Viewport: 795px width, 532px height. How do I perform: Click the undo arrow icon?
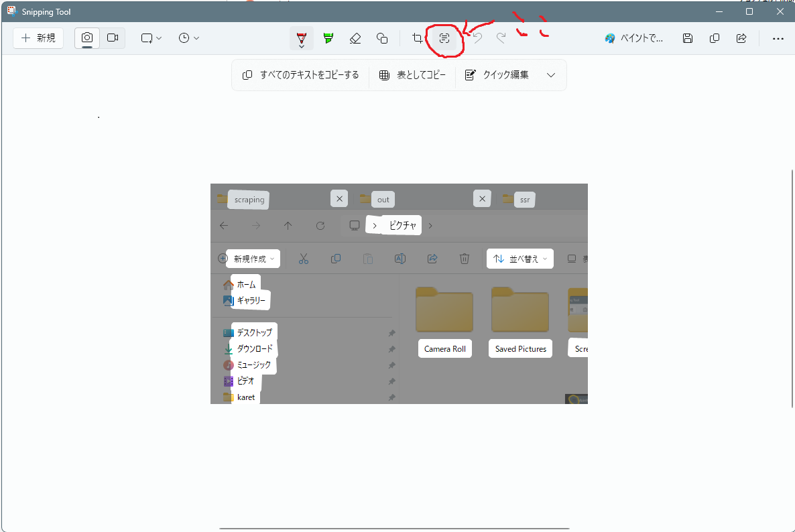click(x=477, y=38)
